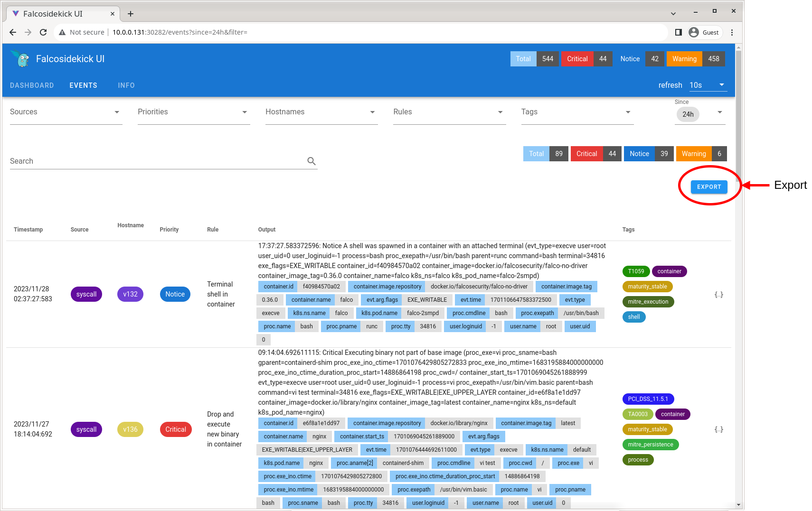Click the Priority column header
812x511 pixels.
pyautogui.click(x=169, y=230)
